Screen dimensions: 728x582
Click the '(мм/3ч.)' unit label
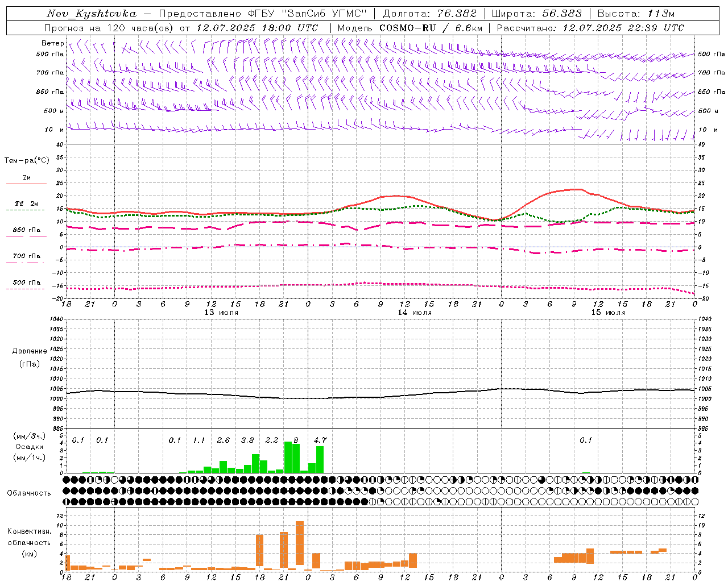coord(30,436)
